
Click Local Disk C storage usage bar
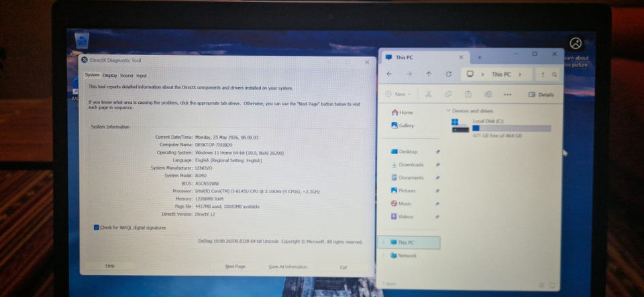511,129
